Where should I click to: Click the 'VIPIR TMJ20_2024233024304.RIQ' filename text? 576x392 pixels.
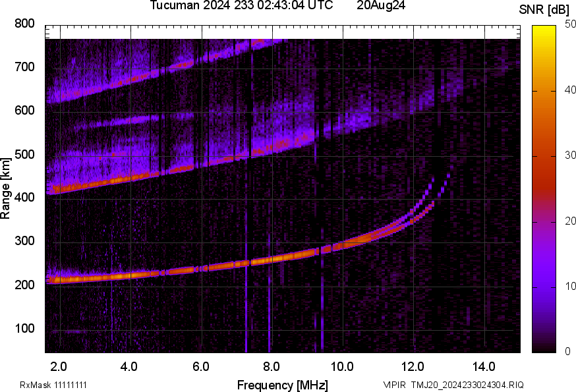pos(453,385)
